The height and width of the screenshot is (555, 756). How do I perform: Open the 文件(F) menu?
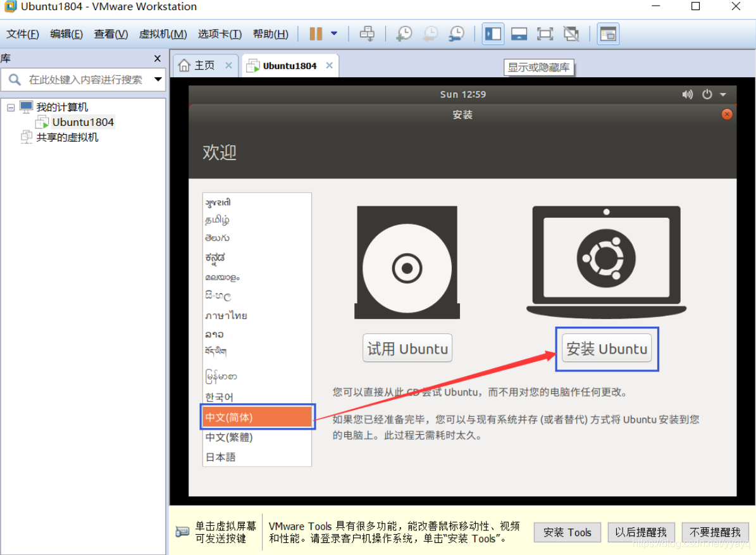[x=23, y=34]
